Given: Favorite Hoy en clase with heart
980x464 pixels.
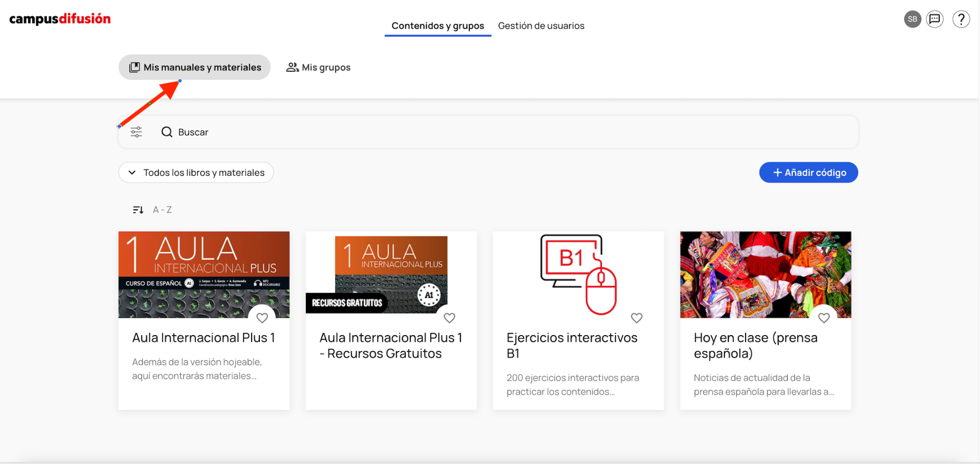Looking at the screenshot, I should [x=824, y=317].
